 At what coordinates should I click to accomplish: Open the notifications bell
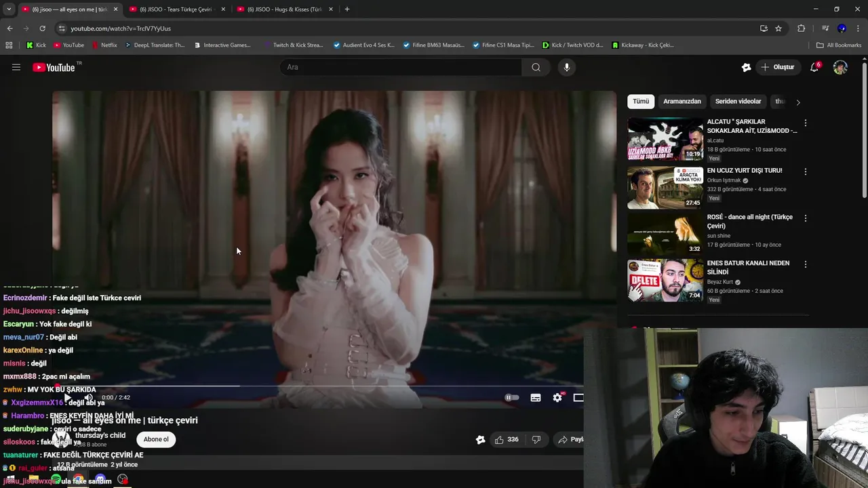coord(814,67)
